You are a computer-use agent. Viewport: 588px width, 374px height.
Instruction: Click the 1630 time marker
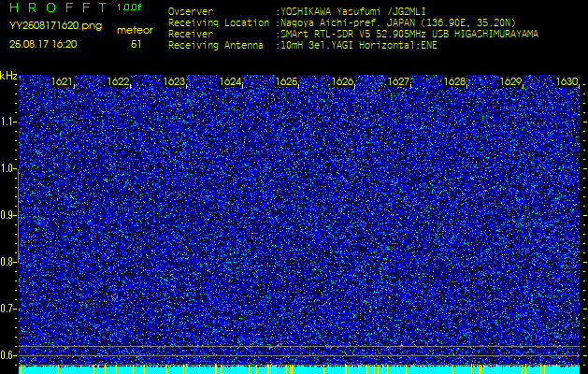coord(566,81)
